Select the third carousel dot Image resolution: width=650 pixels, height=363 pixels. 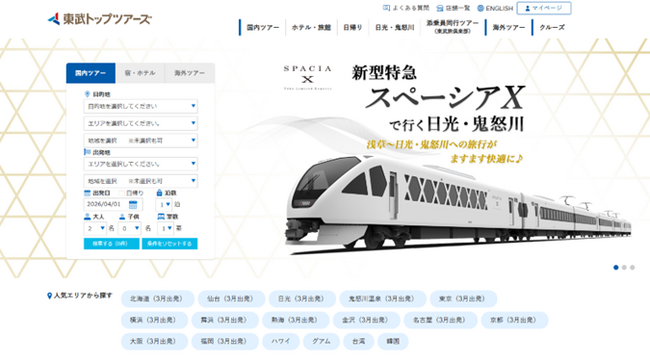coord(632,268)
